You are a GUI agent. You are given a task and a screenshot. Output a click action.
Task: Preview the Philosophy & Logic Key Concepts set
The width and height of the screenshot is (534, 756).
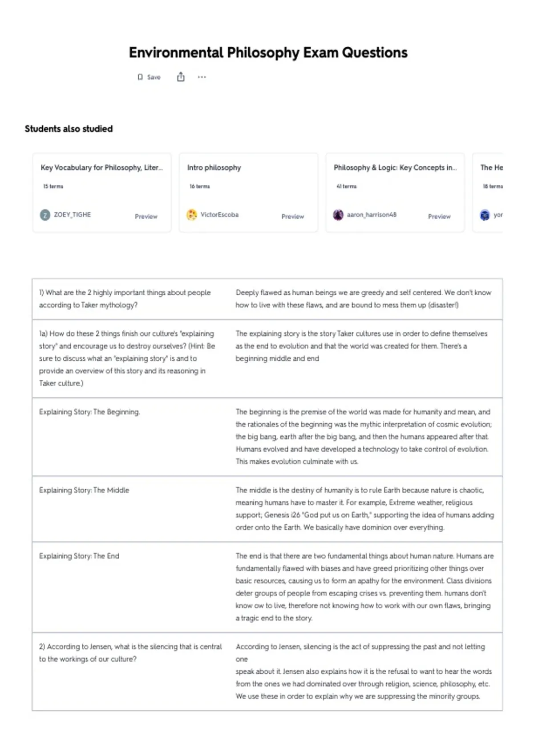[x=439, y=217]
